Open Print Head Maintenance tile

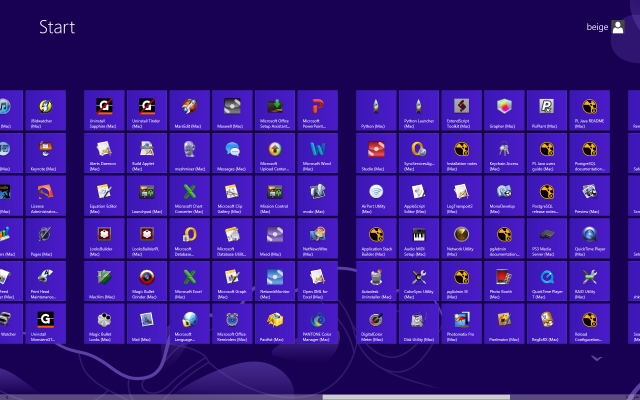(45, 281)
